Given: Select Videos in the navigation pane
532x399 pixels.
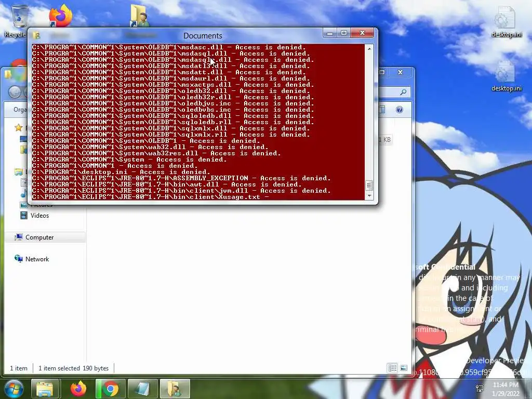Looking at the screenshot, I should [x=39, y=216].
